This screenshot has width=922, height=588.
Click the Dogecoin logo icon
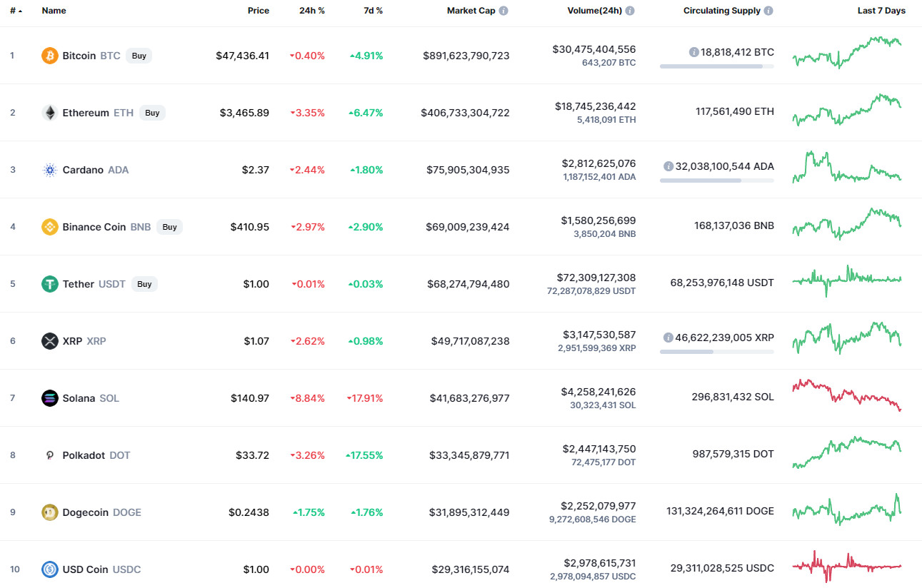click(50, 512)
